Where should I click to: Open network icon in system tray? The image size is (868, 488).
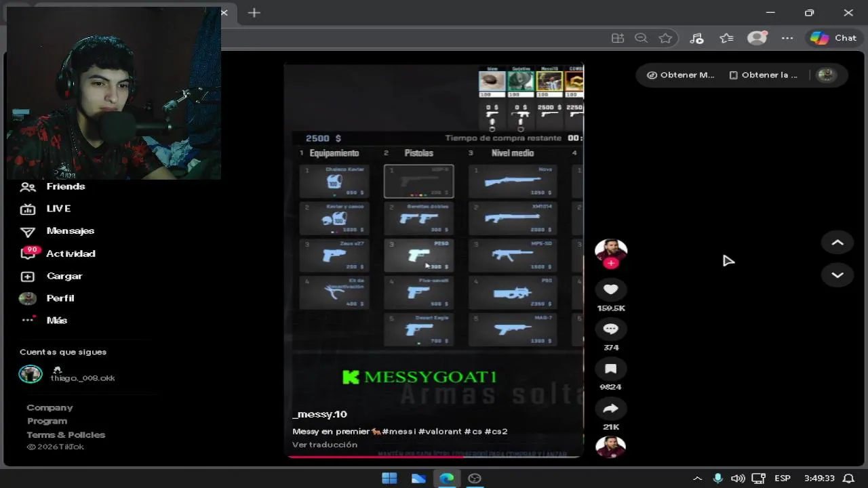758,479
